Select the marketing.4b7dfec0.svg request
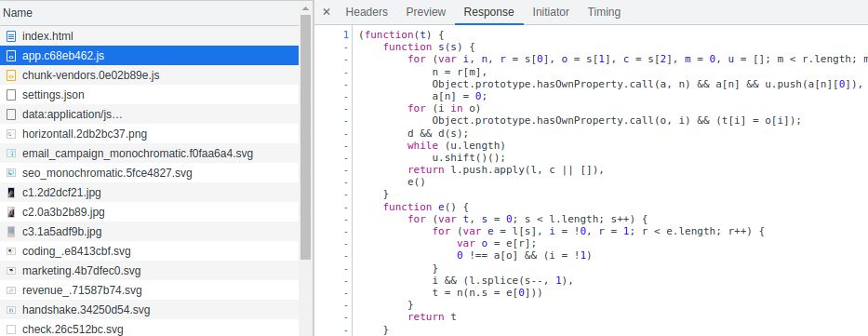Screen dimensions: 868x336 [150, 271]
